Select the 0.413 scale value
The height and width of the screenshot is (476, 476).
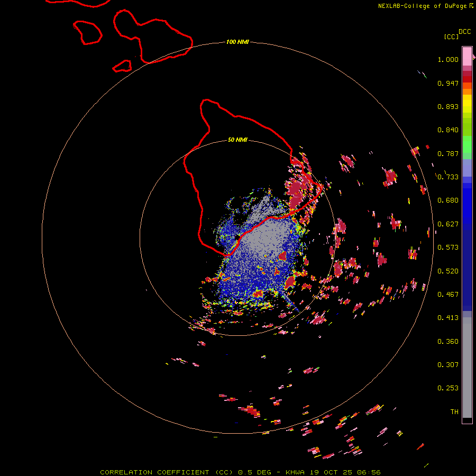tap(448, 318)
